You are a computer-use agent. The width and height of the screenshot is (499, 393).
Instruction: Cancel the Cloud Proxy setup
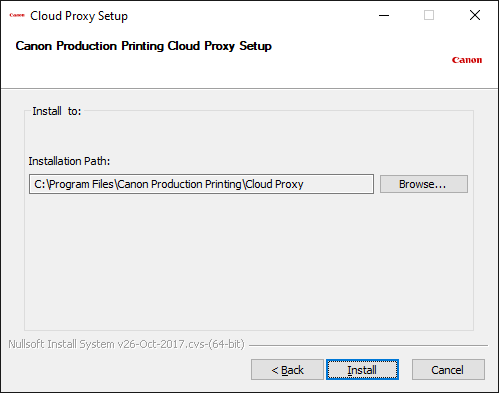[x=448, y=369]
